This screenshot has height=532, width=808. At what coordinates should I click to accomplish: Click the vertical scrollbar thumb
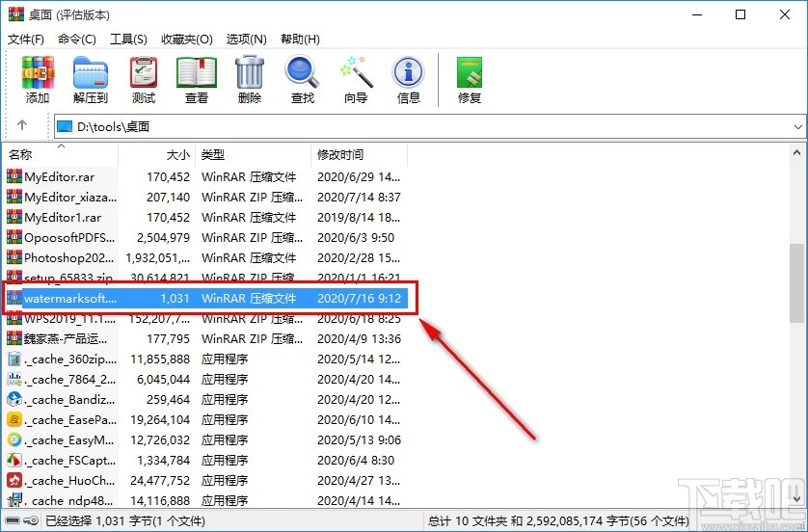pos(797,283)
